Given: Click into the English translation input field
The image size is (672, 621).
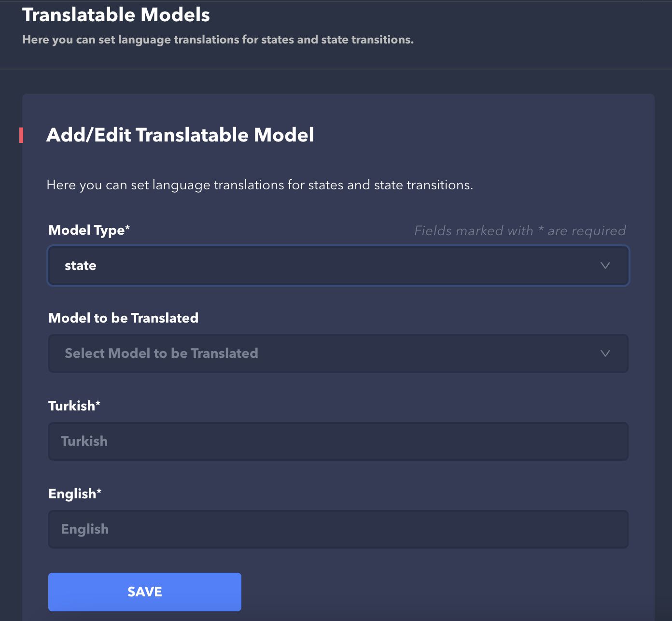Looking at the screenshot, I should coord(338,529).
